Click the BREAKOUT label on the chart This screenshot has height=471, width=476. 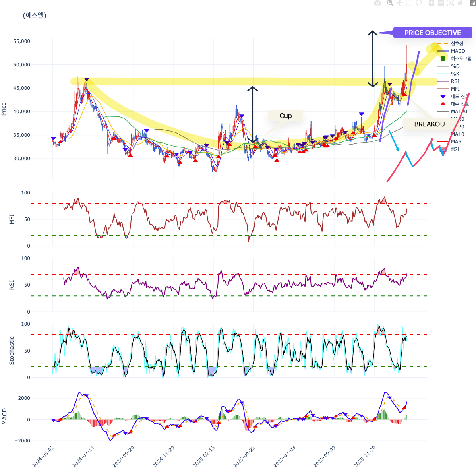(x=431, y=124)
